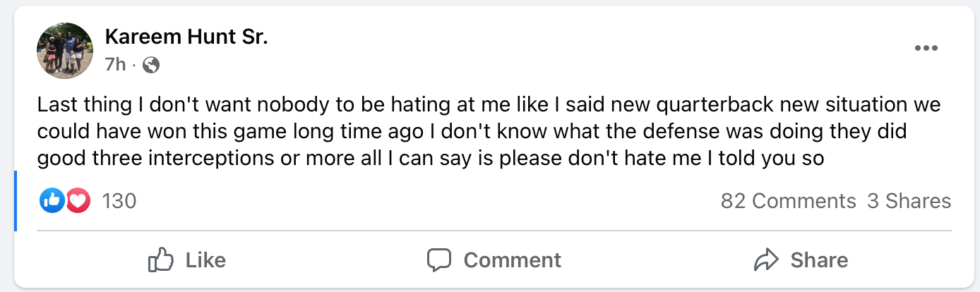The height and width of the screenshot is (292, 980).
Task: View the 130 reactions count
Action: tap(119, 201)
